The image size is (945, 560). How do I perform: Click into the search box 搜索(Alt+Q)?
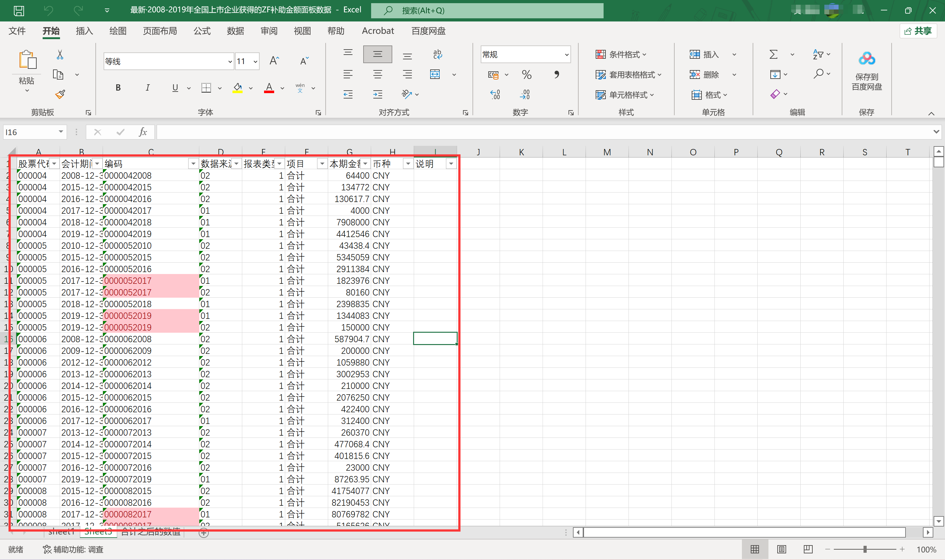click(x=487, y=10)
